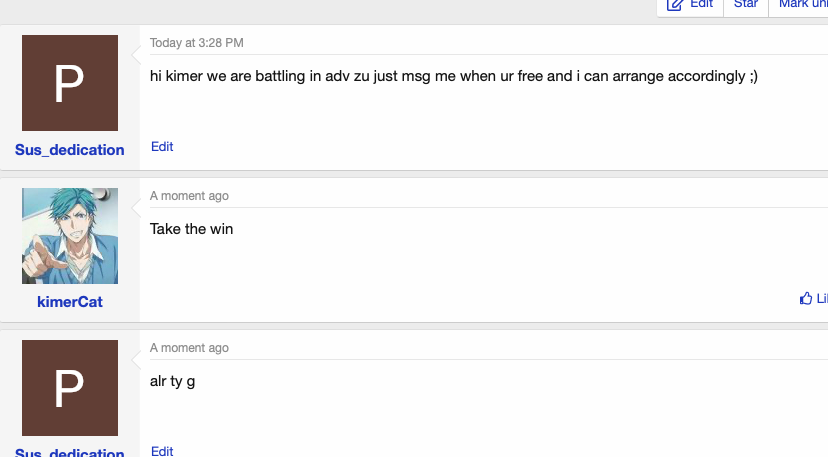Click the Edit text label in the top toolbar
828x457 pixels.
pos(702,4)
